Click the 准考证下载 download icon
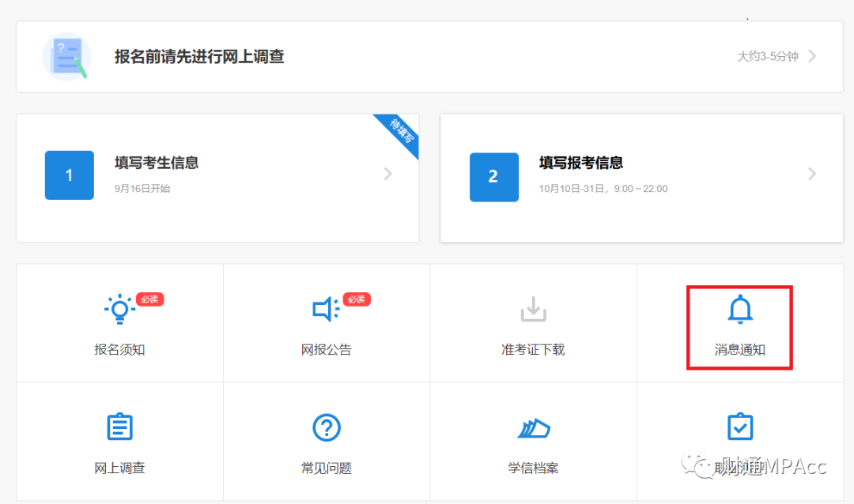Viewport: 854px width, 504px height. pos(533,310)
